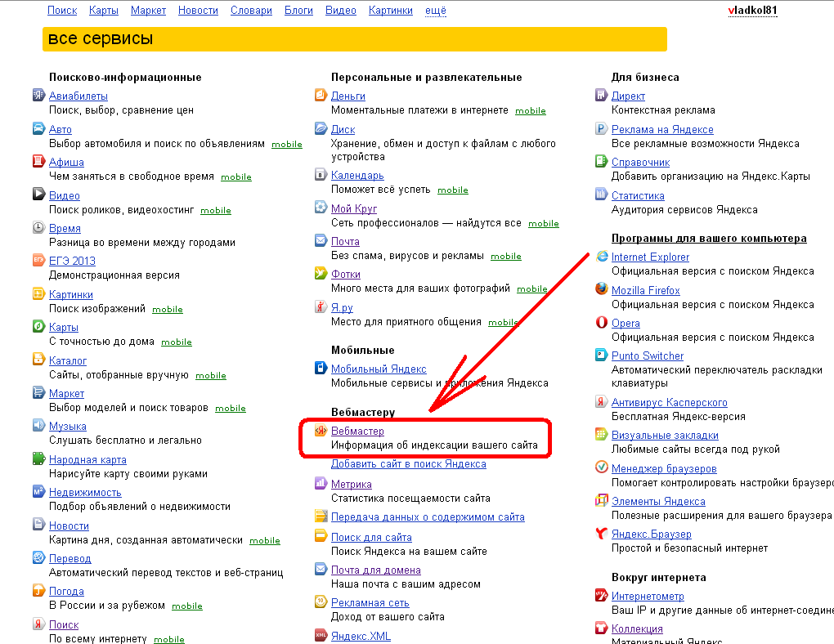Click the Время clock icon
The image size is (834, 644).
[x=38, y=227]
